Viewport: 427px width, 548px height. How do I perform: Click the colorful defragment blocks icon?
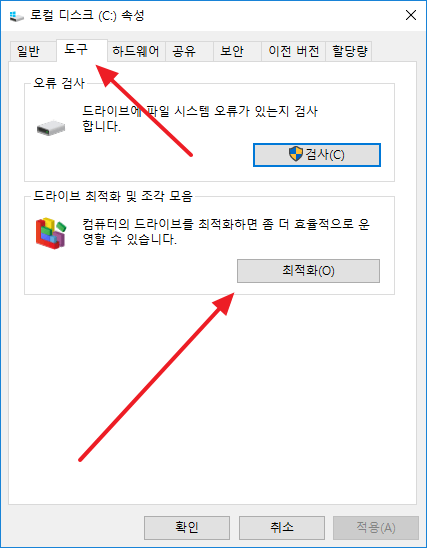pyautogui.click(x=51, y=233)
